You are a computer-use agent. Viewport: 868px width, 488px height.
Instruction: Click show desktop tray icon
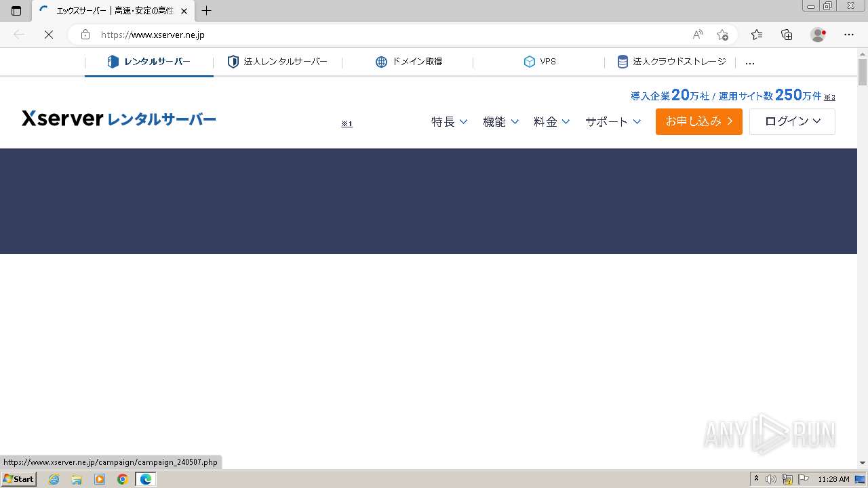[860, 479]
